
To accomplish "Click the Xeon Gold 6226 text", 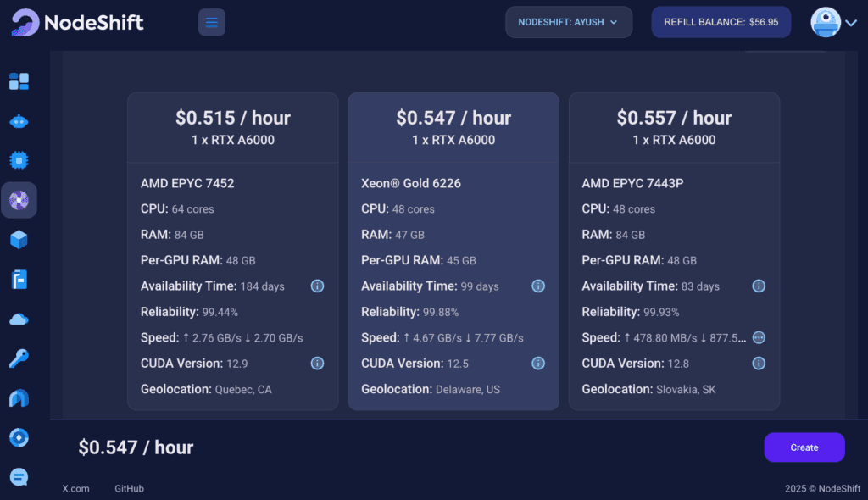I will (x=411, y=183).
